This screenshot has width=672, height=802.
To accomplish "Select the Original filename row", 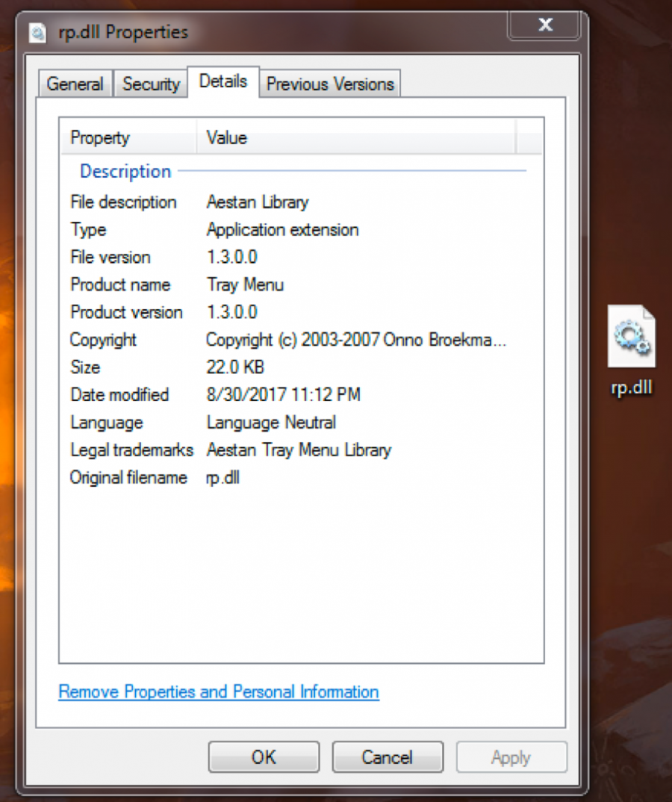I will pos(128,478).
